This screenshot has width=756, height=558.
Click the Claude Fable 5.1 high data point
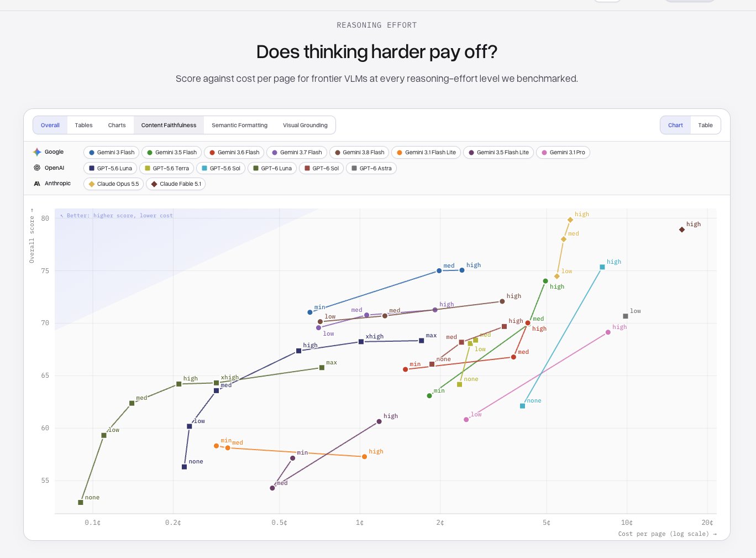click(x=682, y=230)
